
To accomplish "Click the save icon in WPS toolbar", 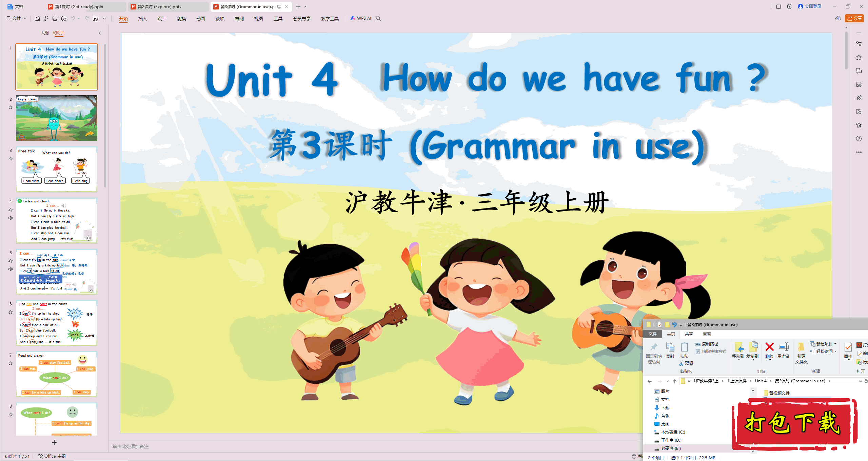I will [37, 18].
